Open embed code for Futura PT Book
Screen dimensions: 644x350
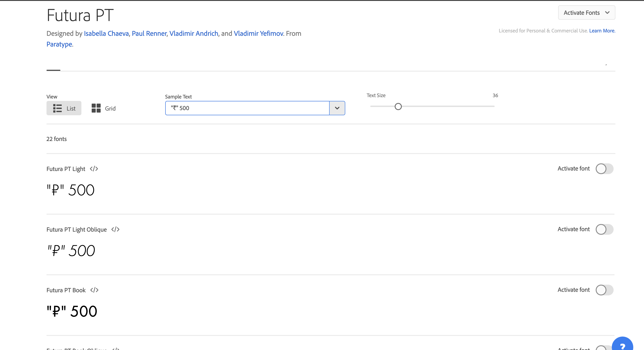(x=94, y=290)
